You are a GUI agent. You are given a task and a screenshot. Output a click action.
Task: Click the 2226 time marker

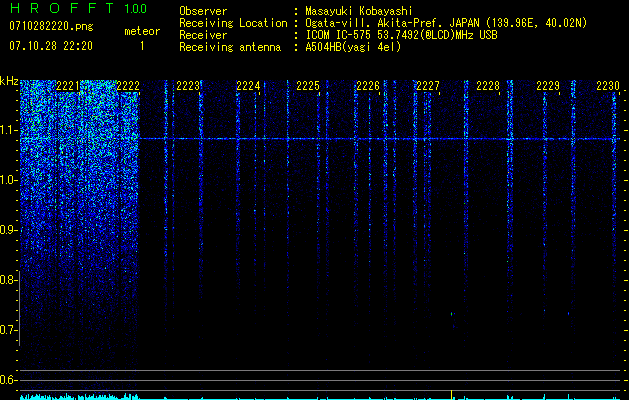368,86
